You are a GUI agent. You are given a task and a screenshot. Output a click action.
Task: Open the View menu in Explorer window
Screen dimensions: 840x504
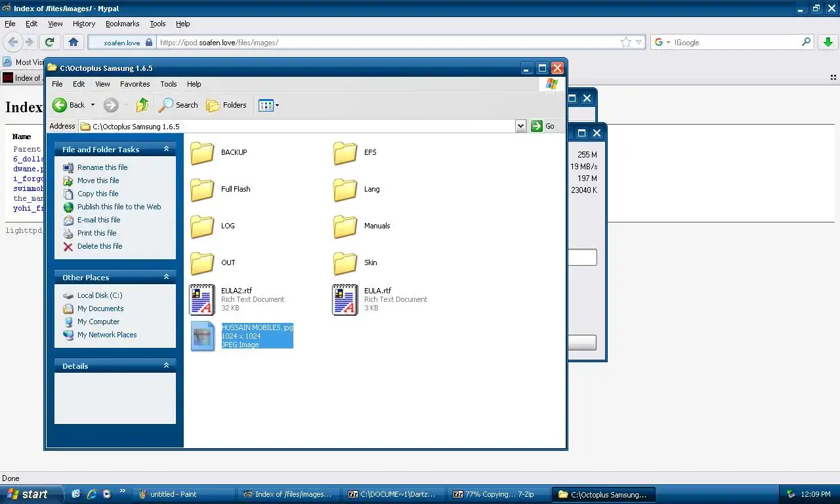(x=103, y=84)
